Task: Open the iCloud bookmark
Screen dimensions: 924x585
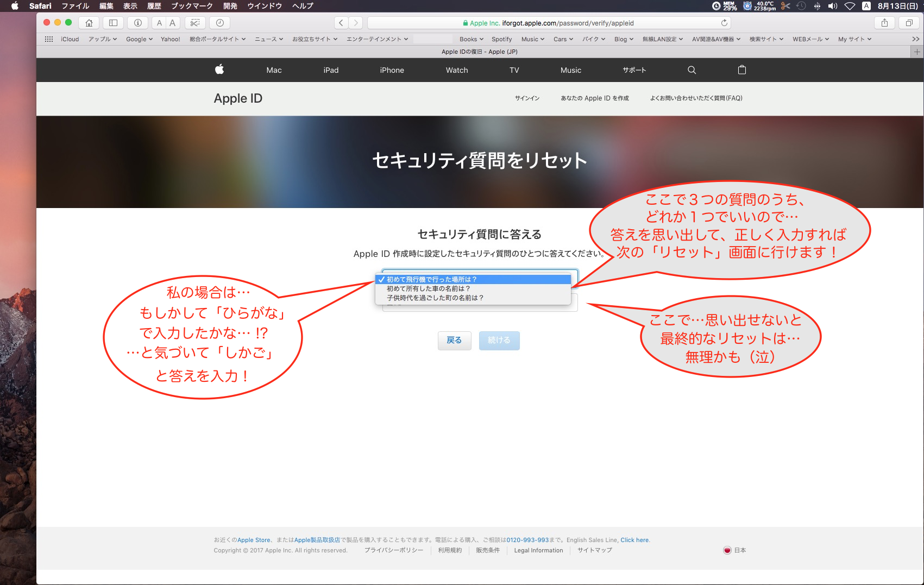Action: click(70, 39)
